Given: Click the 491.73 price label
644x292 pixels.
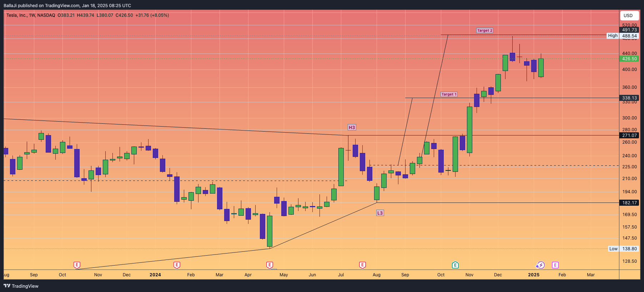Looking at the screenshot, I should pos(629,30).
